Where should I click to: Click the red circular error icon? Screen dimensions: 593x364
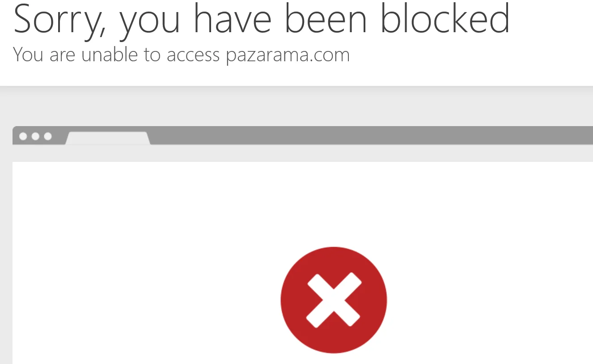tap(334, 300)
